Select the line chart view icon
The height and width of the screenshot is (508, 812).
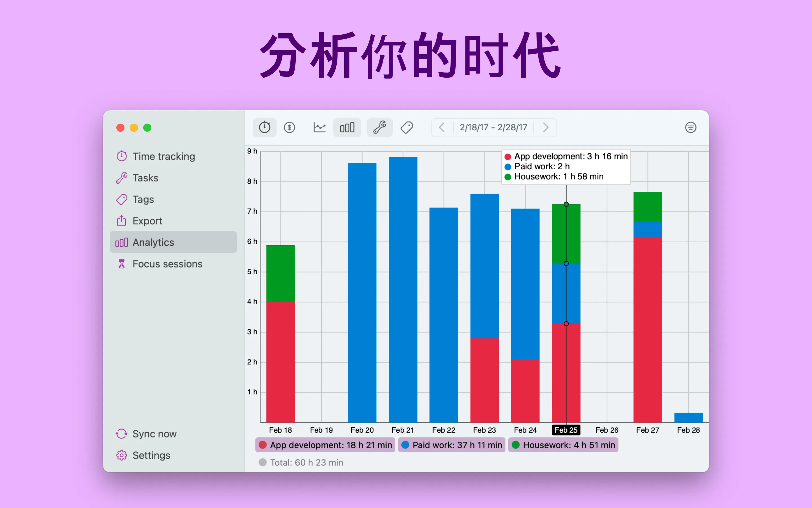[319, 127]
